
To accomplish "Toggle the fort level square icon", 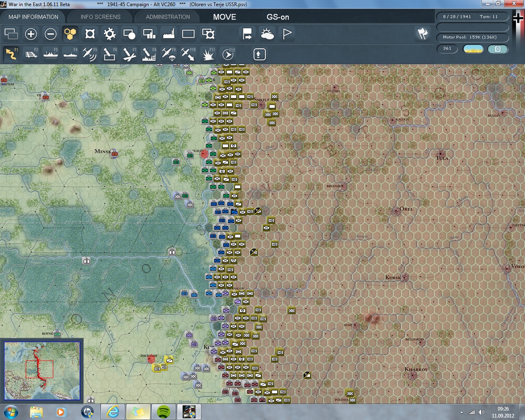I will (90, 34).
